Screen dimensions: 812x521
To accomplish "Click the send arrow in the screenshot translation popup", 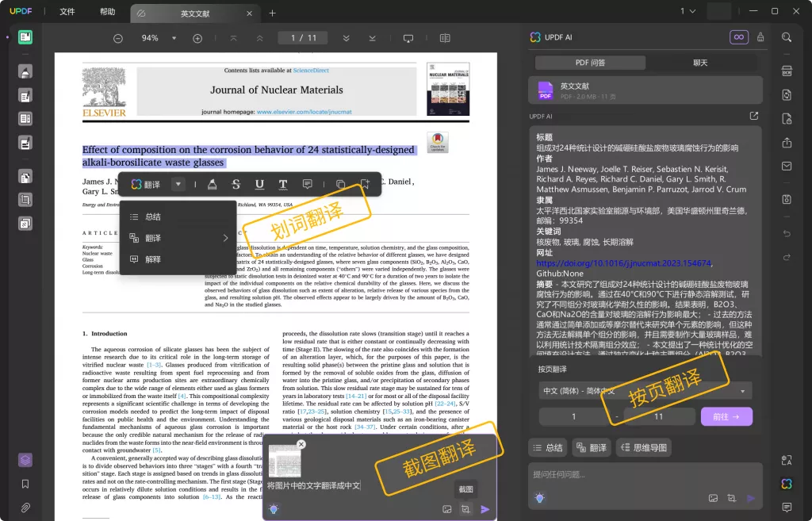I will coord(485,509).
